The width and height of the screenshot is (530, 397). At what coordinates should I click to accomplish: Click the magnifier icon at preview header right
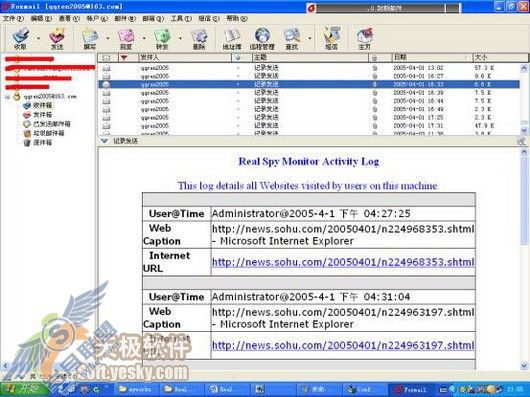(x=522, y=141)
